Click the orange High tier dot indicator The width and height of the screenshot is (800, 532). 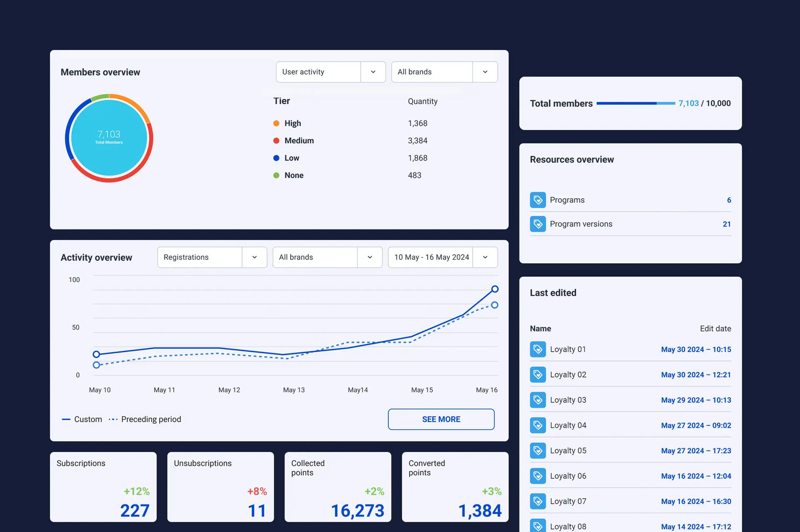(276, 123)
